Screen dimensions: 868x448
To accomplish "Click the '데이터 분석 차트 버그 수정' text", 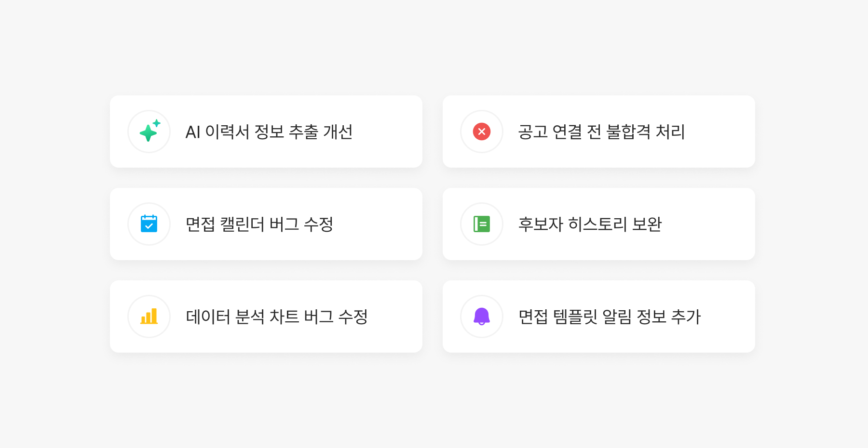I will pyautogui.click(x=276, y=317).
